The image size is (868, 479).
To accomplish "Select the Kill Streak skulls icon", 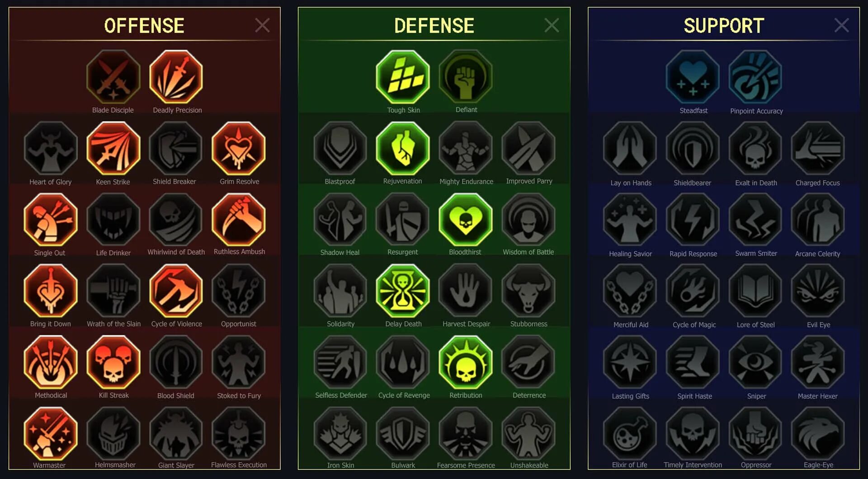I will click(x=113, y=362).
